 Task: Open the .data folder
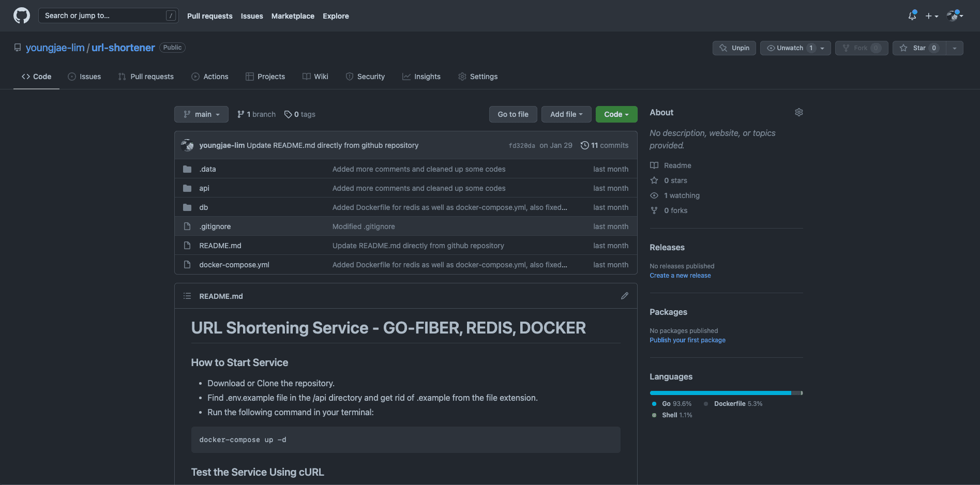coord(207,169)
